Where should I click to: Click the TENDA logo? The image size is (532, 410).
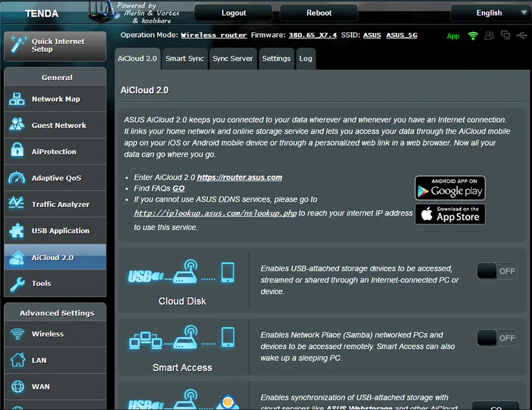pos(42,13)
